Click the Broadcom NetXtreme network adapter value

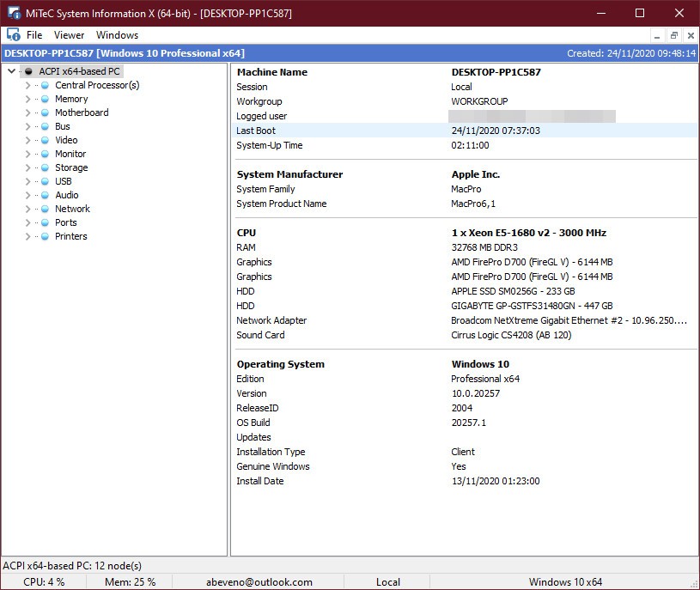569,321
